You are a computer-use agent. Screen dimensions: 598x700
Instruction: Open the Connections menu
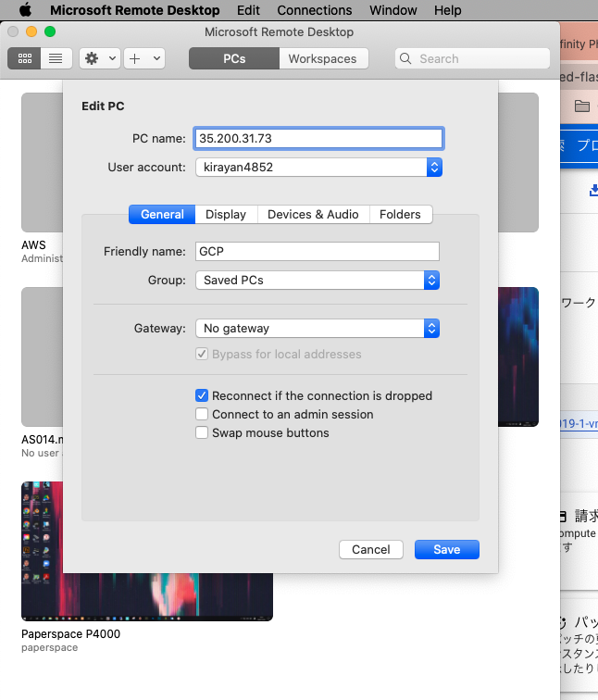pyautogui.click(x=315, y=10)
